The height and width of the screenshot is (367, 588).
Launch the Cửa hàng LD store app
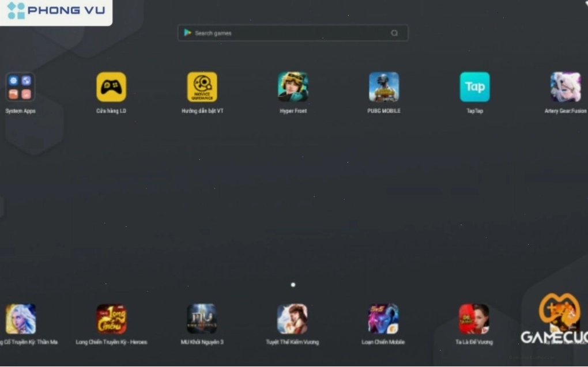[111, 87]
